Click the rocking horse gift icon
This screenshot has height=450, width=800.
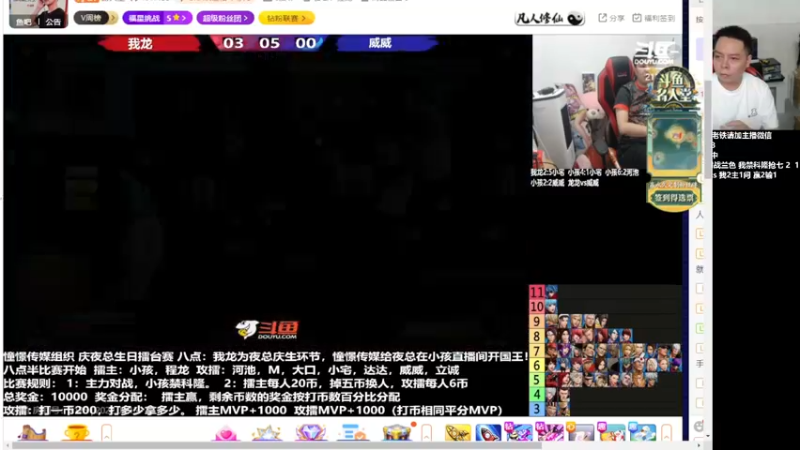(x=33, y=433)
